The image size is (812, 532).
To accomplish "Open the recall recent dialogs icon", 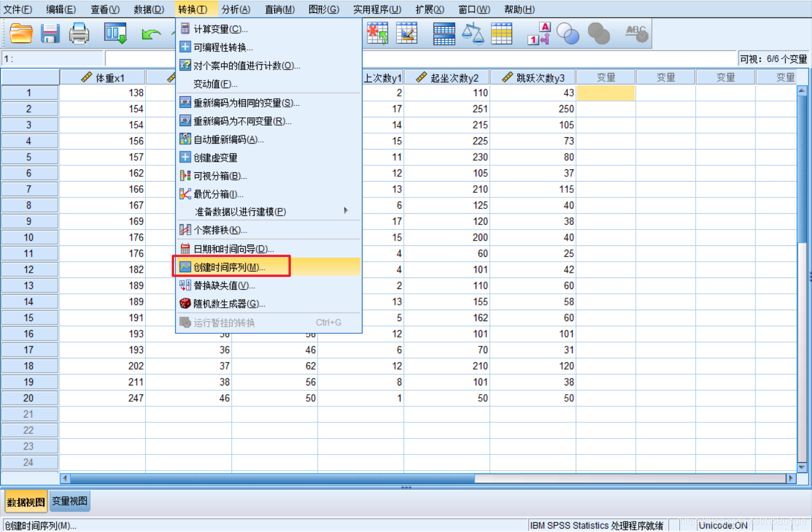I will point(116,34).
